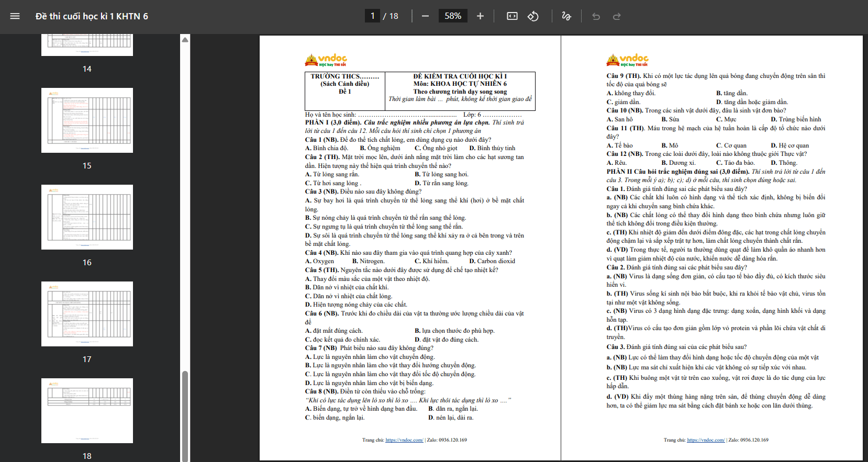Click answer 'D. nén lại, dài ra.'
This screenshot has width=868, height=462.
pyautogui.click(x=451, y=418)
